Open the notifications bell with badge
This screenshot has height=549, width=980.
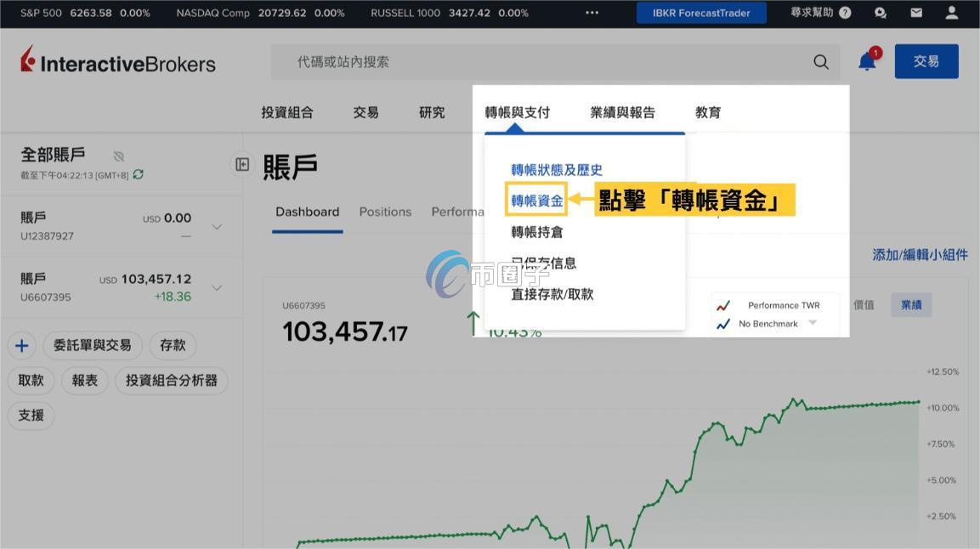click(x=866, y=61)
